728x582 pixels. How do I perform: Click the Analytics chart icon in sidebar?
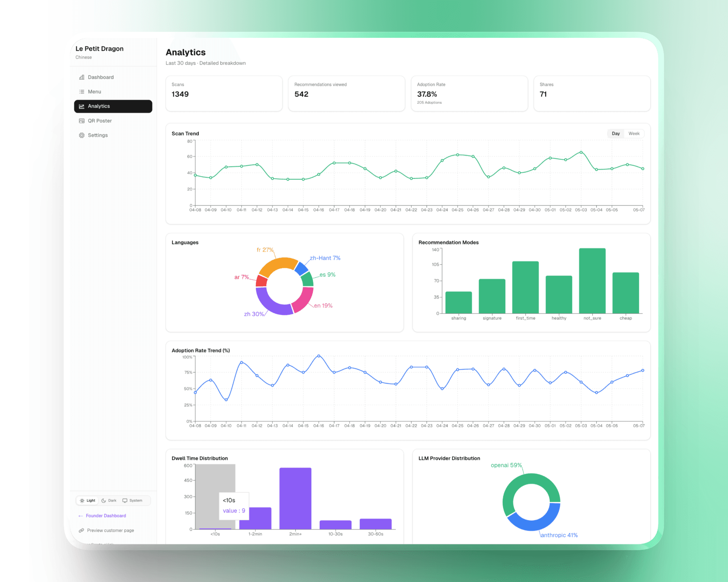point(82,106)
